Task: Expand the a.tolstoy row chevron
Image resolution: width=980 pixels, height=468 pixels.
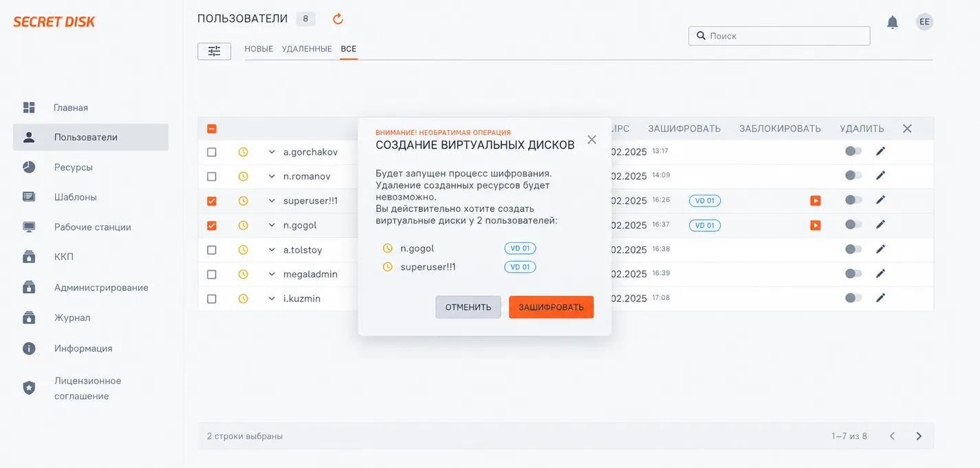Action: point(272,250)
